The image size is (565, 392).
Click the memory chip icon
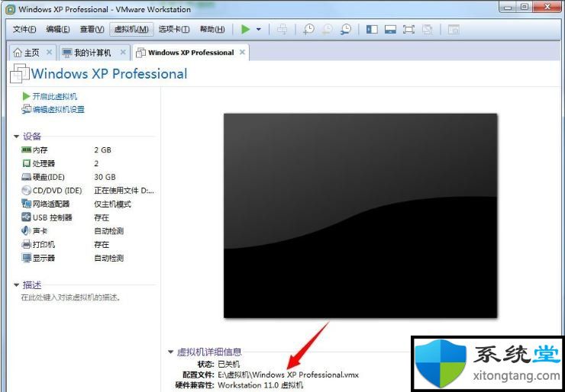pos(26,149)
